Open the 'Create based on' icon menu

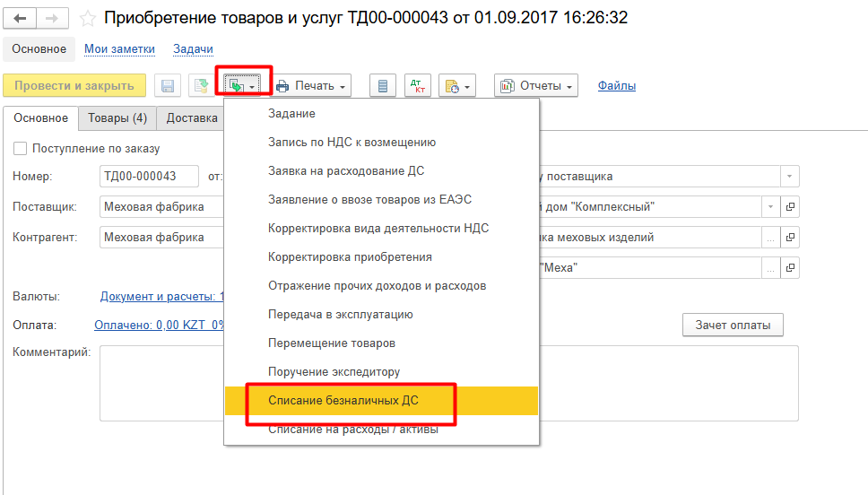pos(242,86)
